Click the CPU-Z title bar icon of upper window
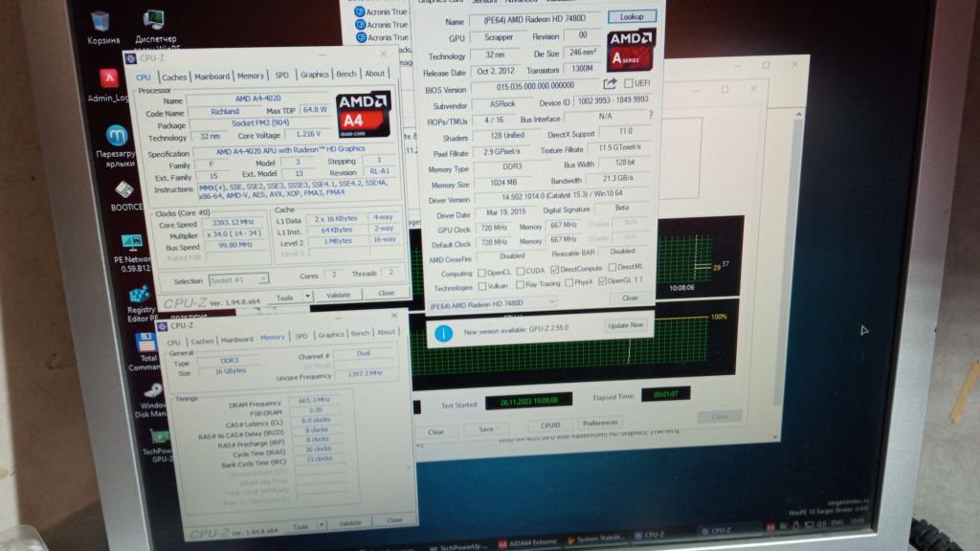The image size is (980, 551). tap(130, 58)
